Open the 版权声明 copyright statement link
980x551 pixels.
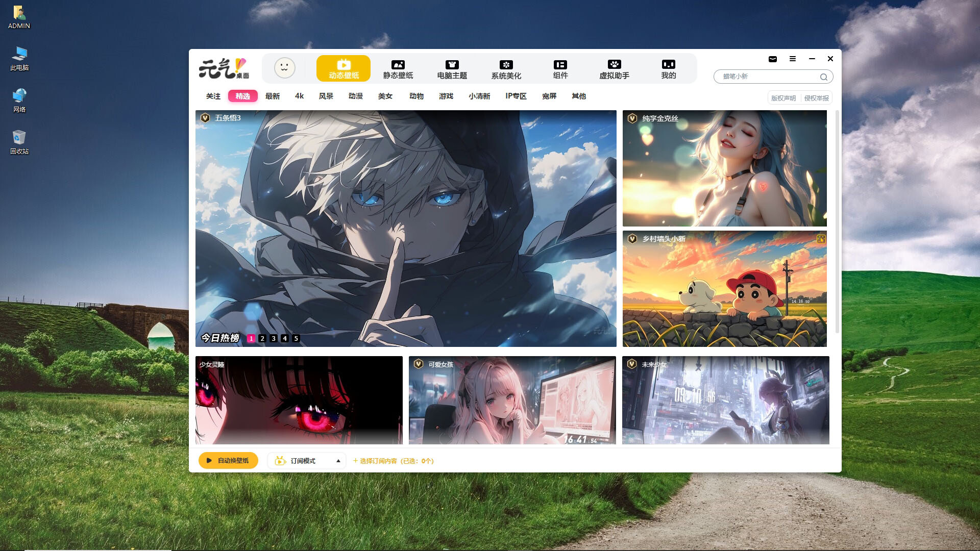(785, 97)
